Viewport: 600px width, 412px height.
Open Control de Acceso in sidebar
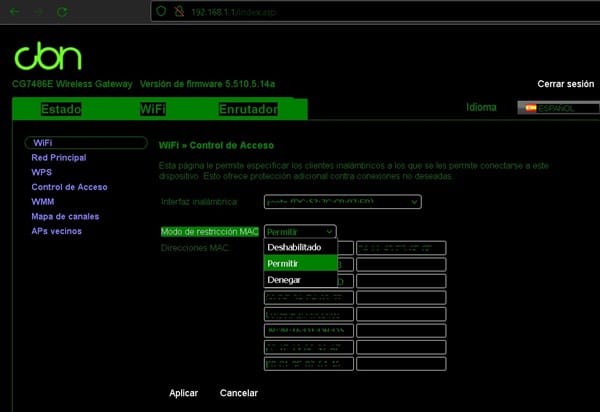click(69, 187)
